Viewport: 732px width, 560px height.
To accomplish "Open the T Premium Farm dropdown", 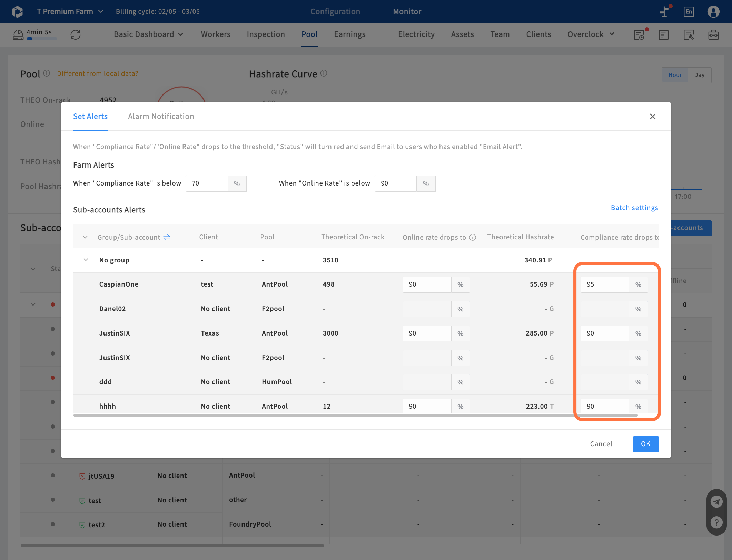I will click(70, 12).
